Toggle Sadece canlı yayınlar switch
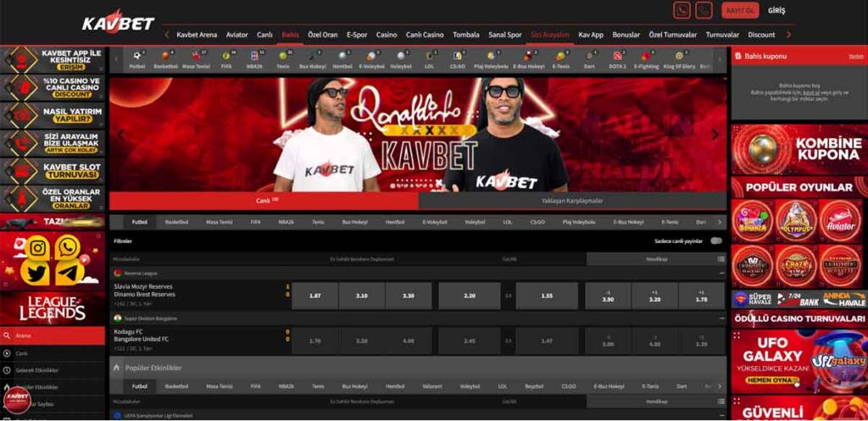This screenshot has width=868, height=421. point(716,241)
